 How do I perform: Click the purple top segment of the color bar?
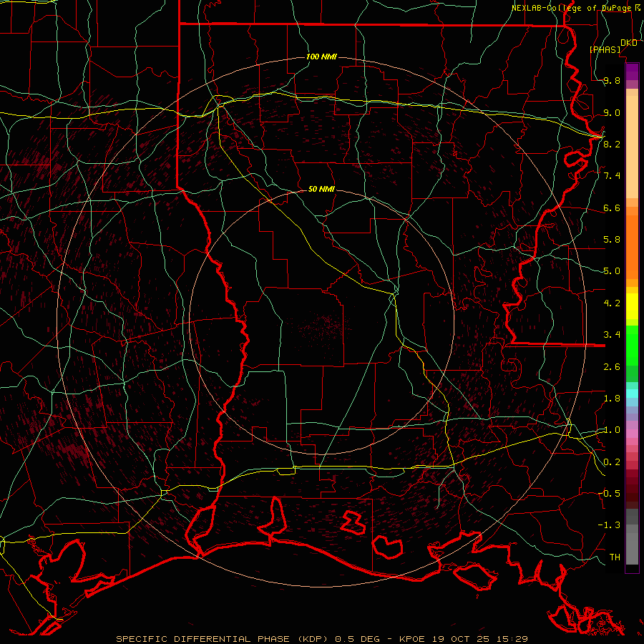[632, 72]
